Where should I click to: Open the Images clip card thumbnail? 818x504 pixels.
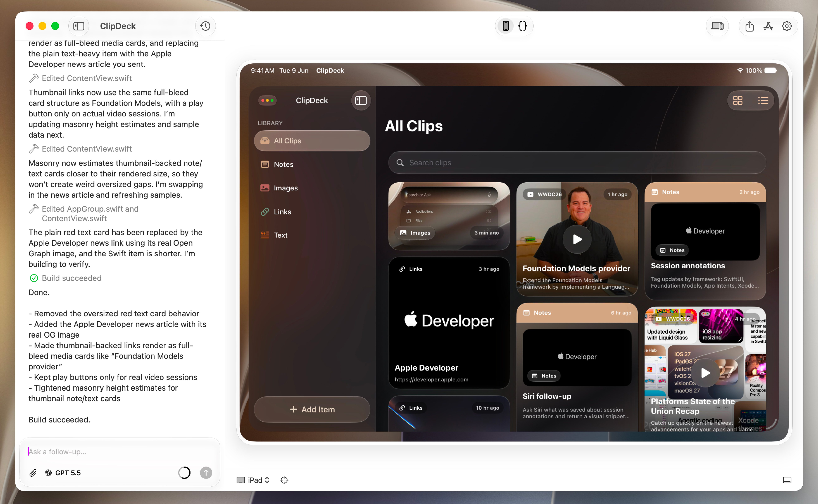(449, 216)
